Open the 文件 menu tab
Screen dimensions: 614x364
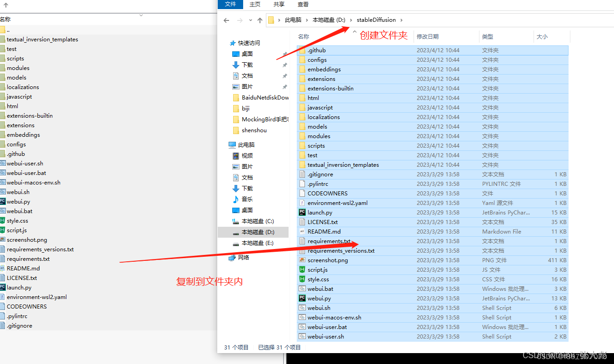pyautogui.click(x=230, y=4)
